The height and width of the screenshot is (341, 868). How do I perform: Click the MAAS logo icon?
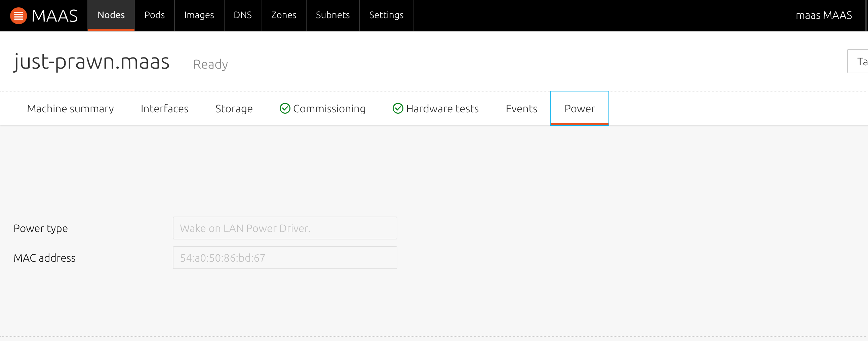[x=18, y=15]
